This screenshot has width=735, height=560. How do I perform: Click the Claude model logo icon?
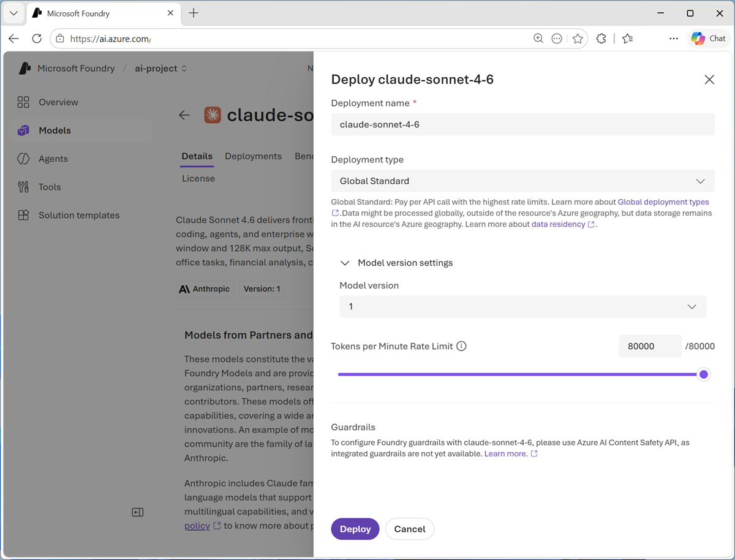[213, 115]
